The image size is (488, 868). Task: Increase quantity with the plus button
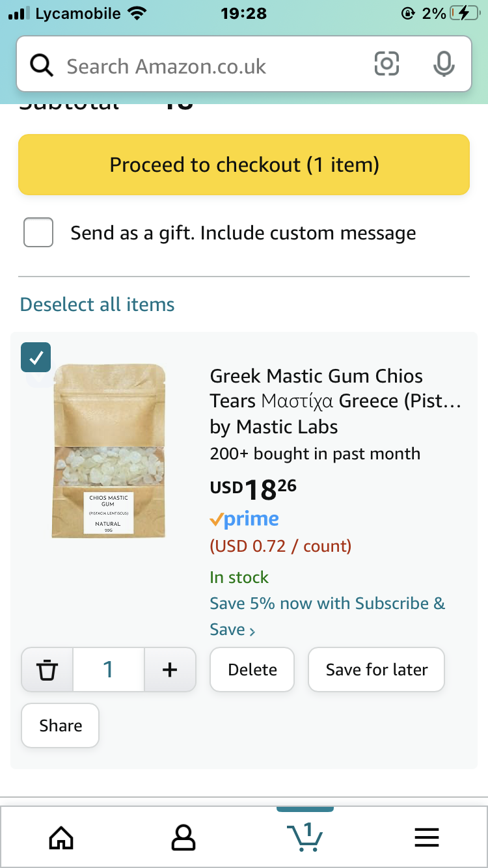(x=170, y=669)
